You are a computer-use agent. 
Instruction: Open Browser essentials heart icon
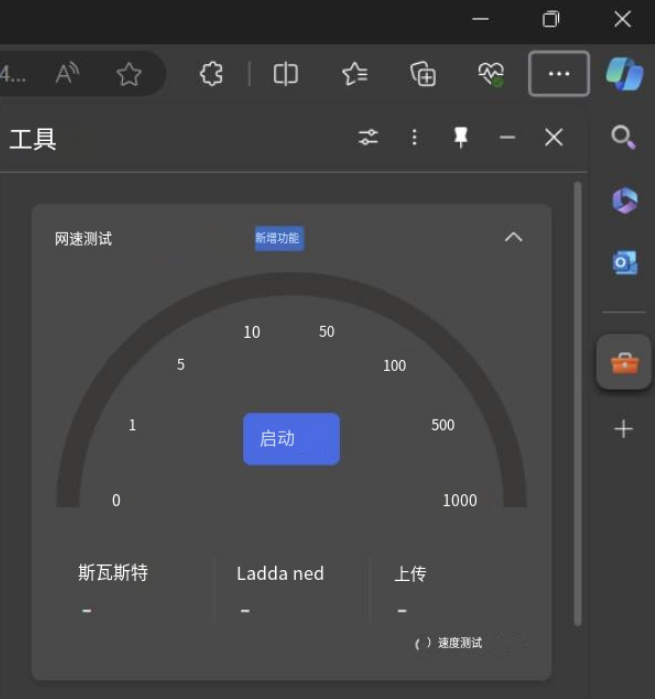click(x=490, y=74)
